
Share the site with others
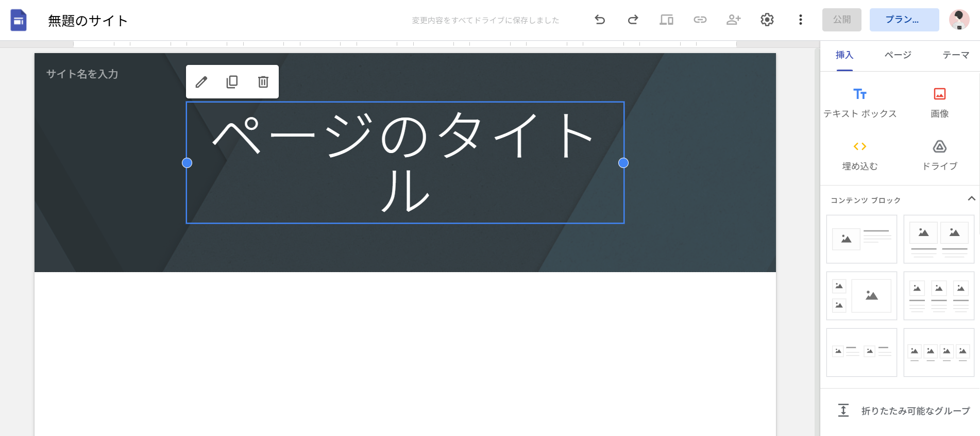pos(733,20)
